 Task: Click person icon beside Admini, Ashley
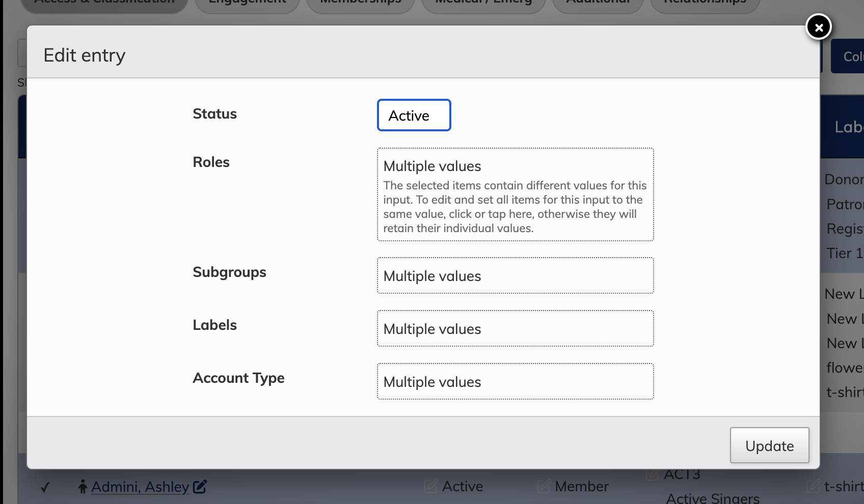click(x=83, y=487)
